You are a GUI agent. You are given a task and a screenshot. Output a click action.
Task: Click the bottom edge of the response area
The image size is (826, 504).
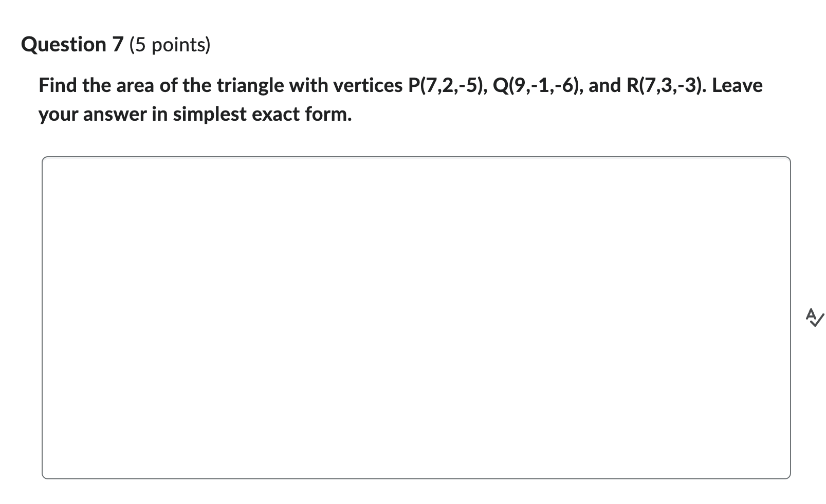point(416,479)
